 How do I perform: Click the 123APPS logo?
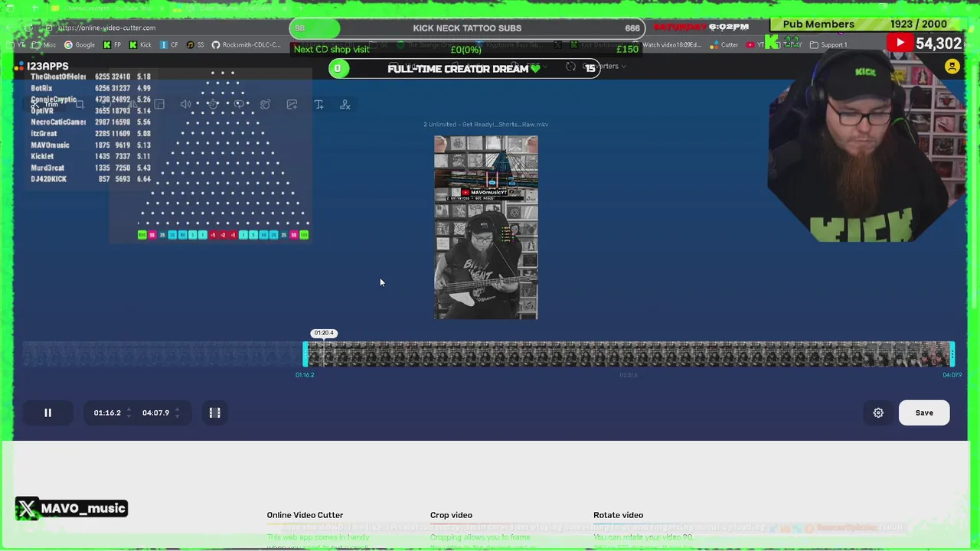tap(41, 67)
